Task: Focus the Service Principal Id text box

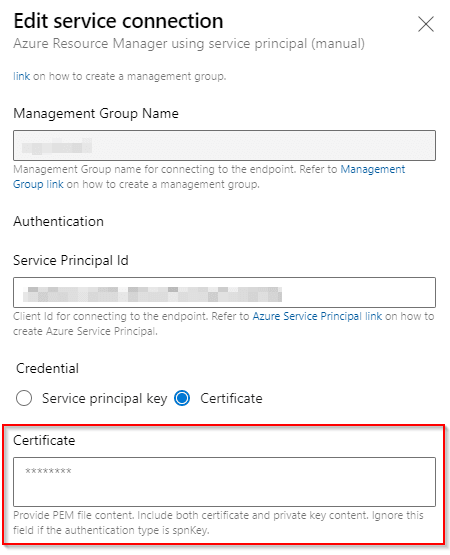Action: point(224,292)
